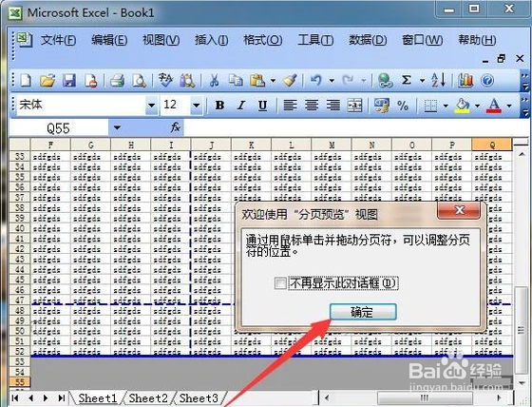
Task: Click the Undo arrow icon
Action: (x=316, y=81)
